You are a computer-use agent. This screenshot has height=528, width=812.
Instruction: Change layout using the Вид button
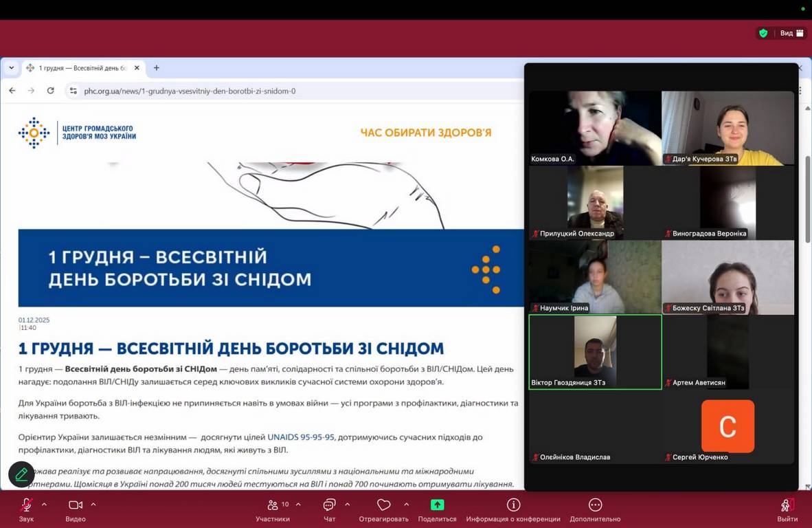(791, 33)
